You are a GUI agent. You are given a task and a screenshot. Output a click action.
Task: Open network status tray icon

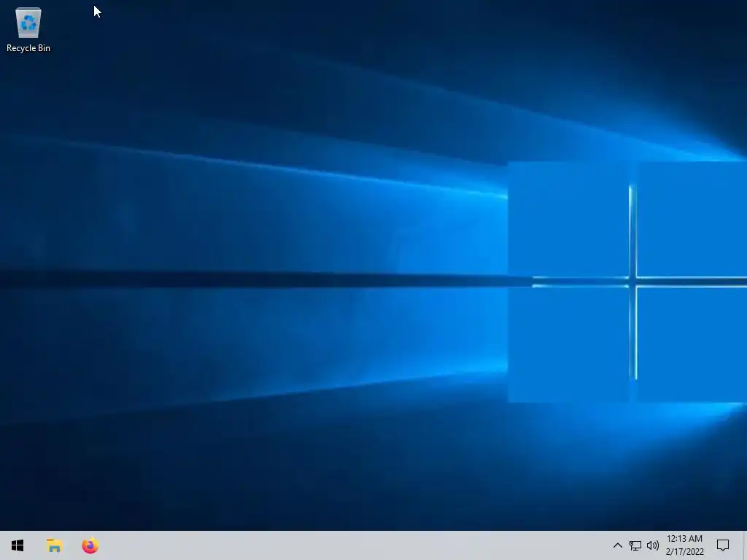(635, 545)
